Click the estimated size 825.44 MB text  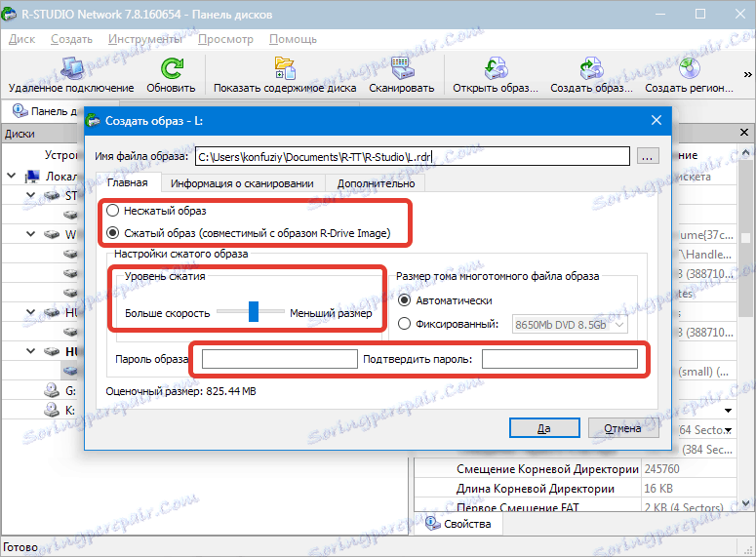(x=180, y=391)
